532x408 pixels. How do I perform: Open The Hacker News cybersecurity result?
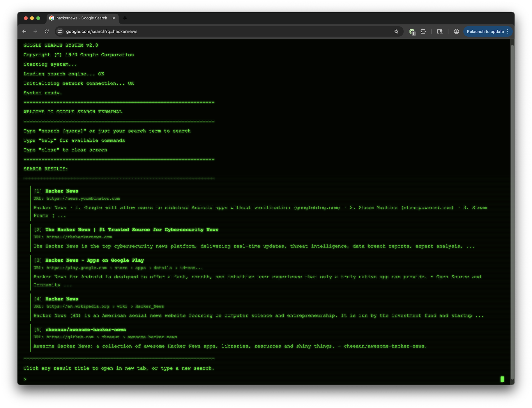132,230
